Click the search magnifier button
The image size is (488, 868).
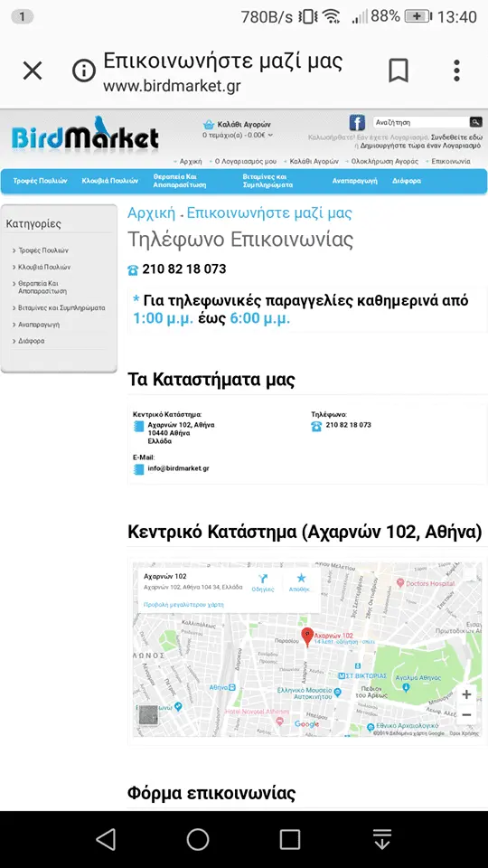(x=475, y=122)
